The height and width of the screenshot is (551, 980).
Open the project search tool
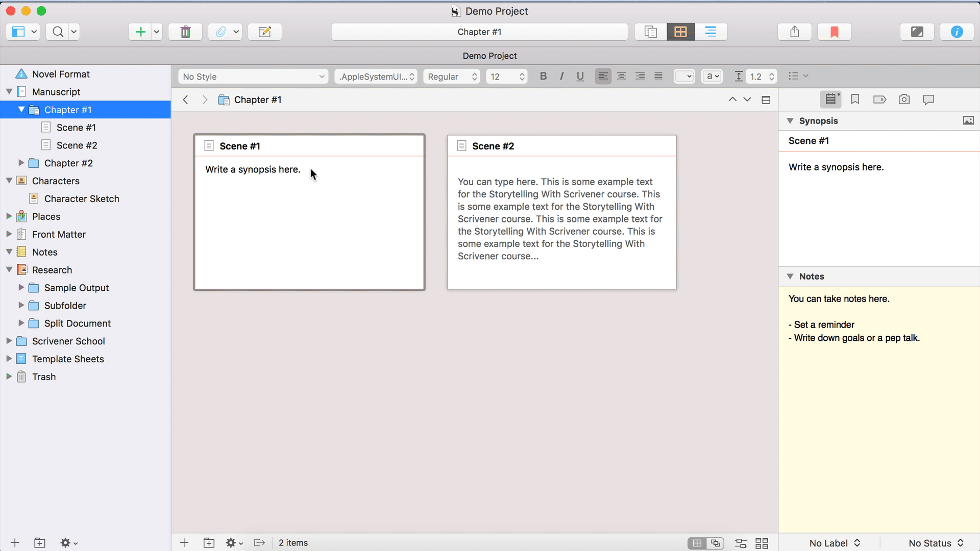58,32
